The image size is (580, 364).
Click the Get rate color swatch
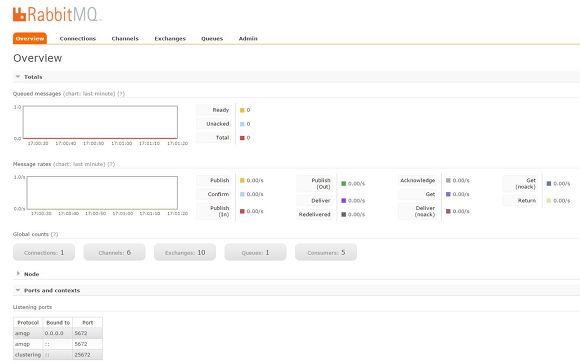[x=448, y=194]
